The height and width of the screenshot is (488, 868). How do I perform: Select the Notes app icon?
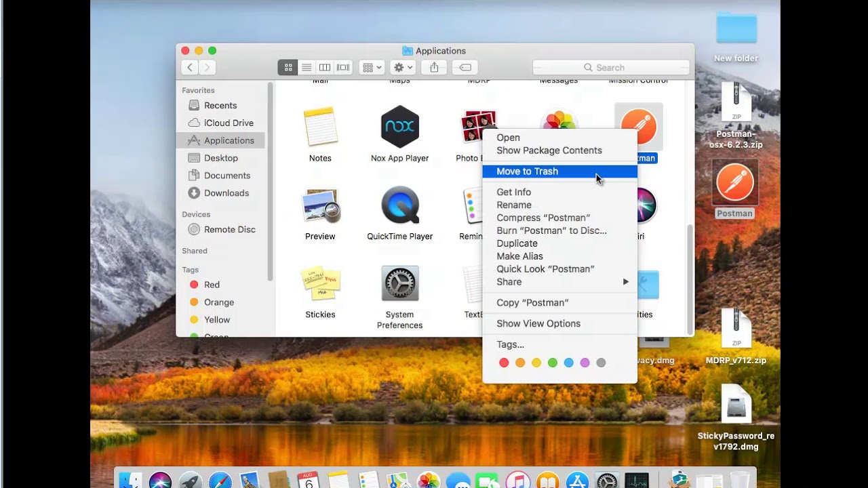click(320, 127)
